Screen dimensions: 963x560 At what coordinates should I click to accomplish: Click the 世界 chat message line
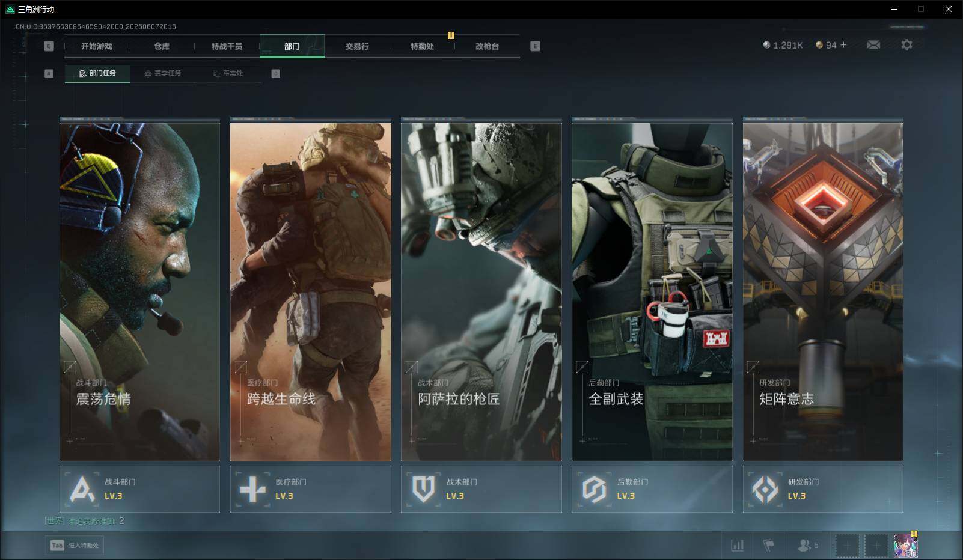tap(84, 521)
